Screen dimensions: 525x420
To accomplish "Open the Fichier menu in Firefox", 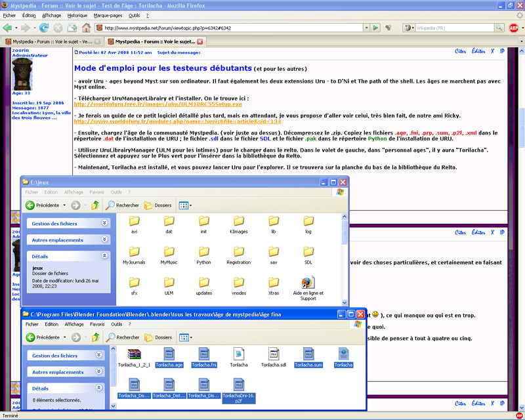I will (x=9, y=15).
